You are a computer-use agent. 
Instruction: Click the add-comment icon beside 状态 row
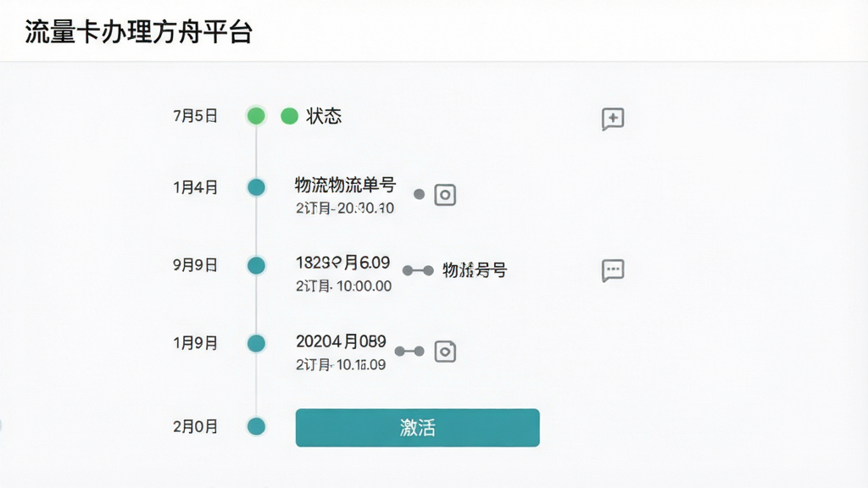613,119
